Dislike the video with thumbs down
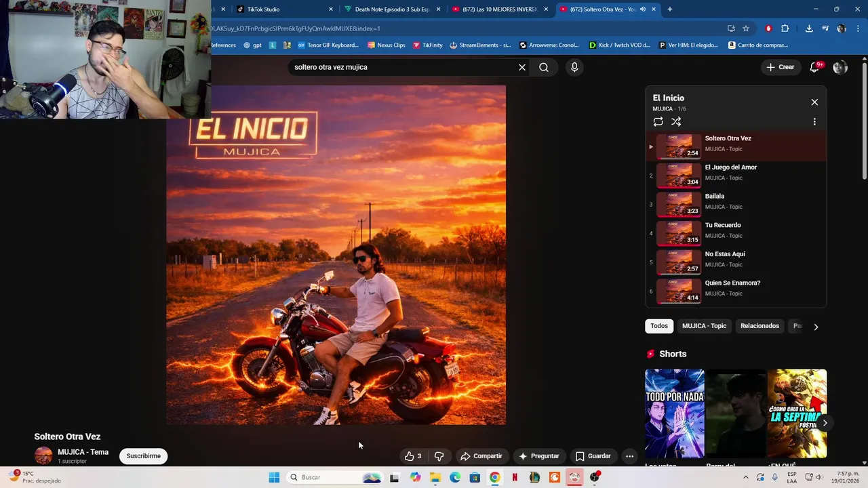 pyautogui.click(x=439, y=456)
